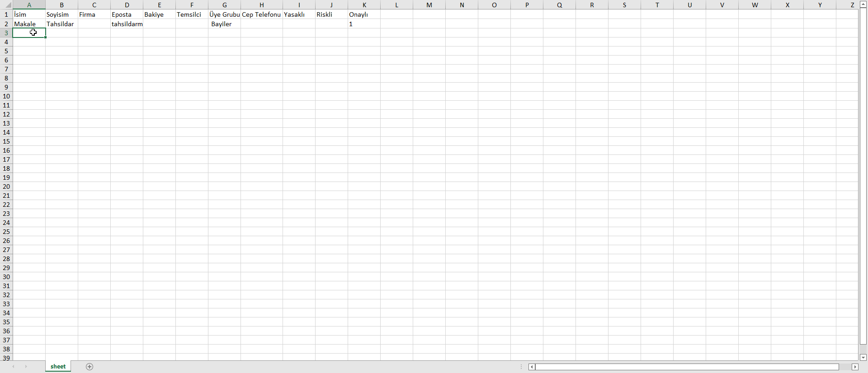Click previous sheet navigation arrow
The height and width of the screenshot is (373, 868).
(14, 367)
